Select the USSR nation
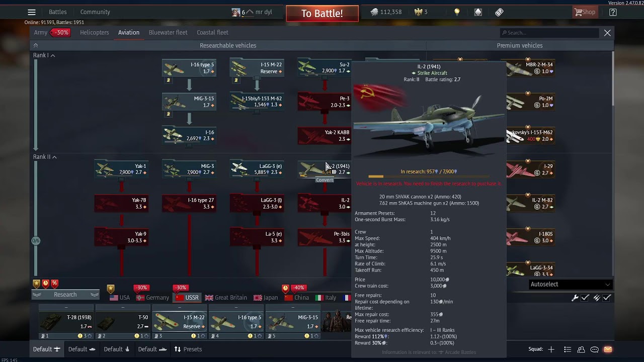This screenshot has width=644, height=362. (x=187, y=298)
